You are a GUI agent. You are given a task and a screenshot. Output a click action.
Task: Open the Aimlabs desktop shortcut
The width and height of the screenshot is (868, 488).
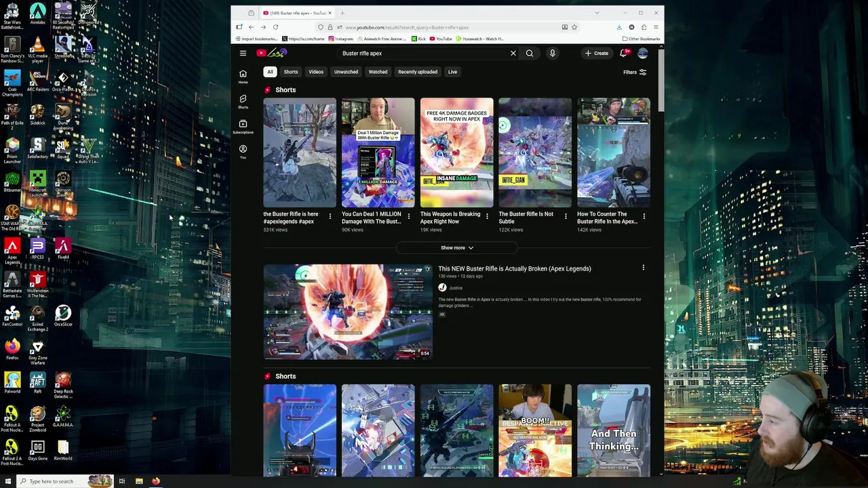coord(37,14)
